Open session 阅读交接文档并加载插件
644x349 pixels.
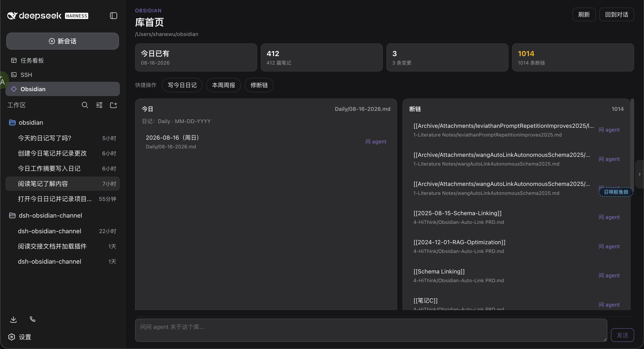63,246
